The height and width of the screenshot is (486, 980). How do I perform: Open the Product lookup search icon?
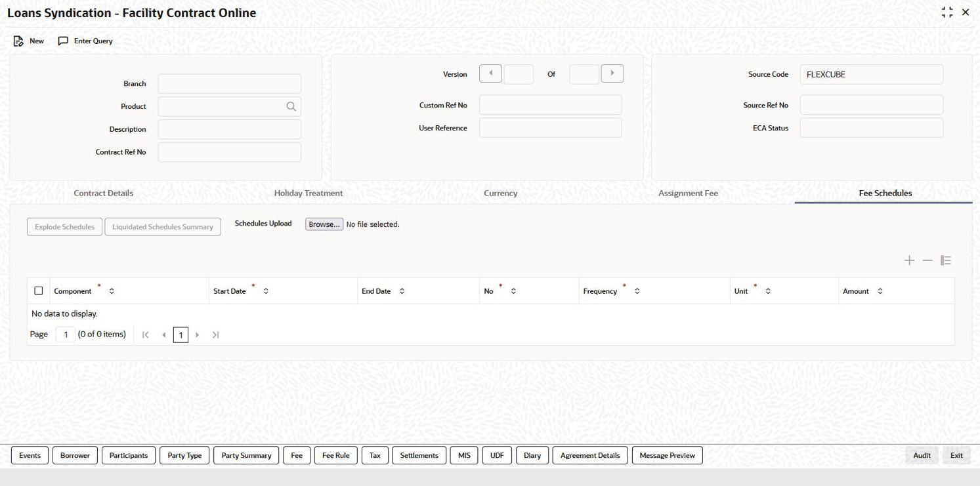(x=291, y=106)
